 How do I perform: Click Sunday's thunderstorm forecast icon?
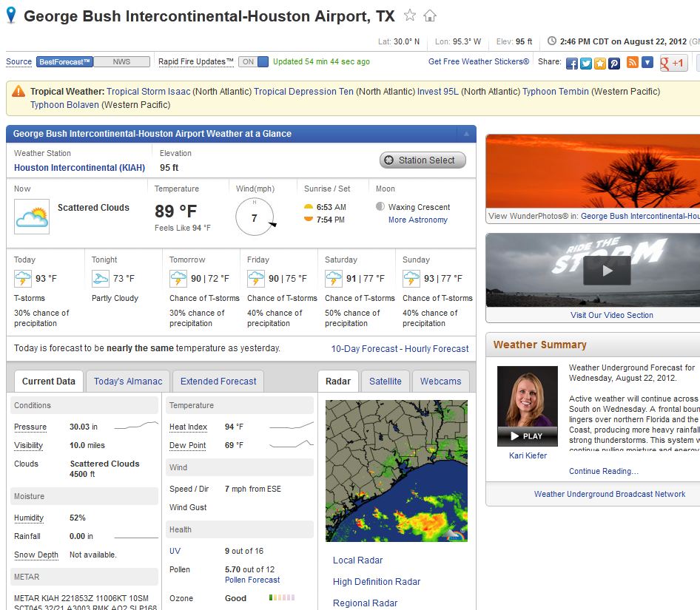[411, 279]
